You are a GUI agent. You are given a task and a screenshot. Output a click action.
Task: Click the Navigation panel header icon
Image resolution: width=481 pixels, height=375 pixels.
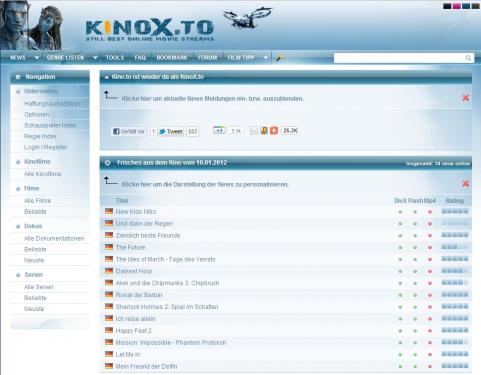click(x=18, y=77)
